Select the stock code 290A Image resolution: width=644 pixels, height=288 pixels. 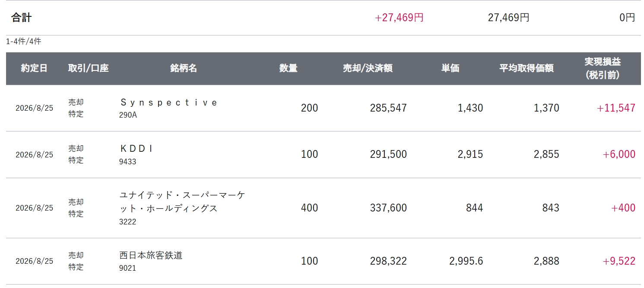[x=128, y=115]
